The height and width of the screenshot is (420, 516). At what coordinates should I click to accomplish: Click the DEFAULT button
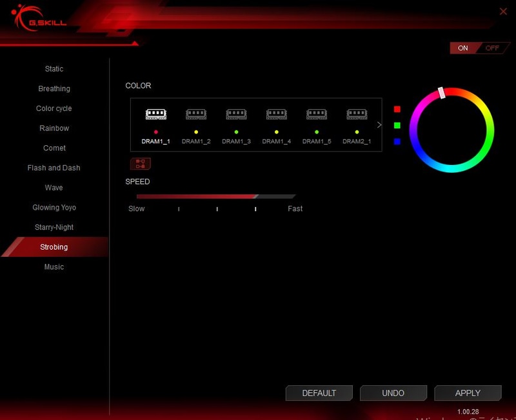(319, 393)
